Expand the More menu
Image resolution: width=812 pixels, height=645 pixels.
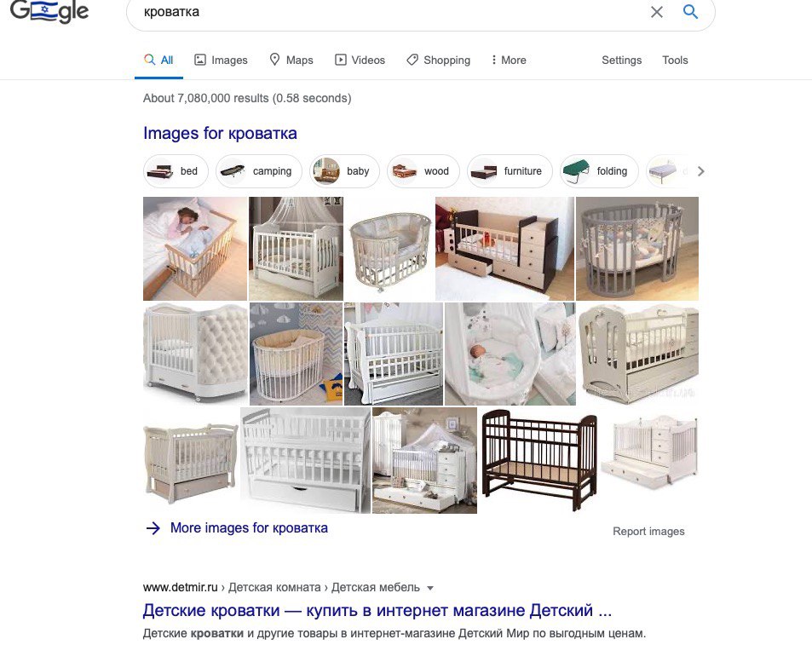509,60
